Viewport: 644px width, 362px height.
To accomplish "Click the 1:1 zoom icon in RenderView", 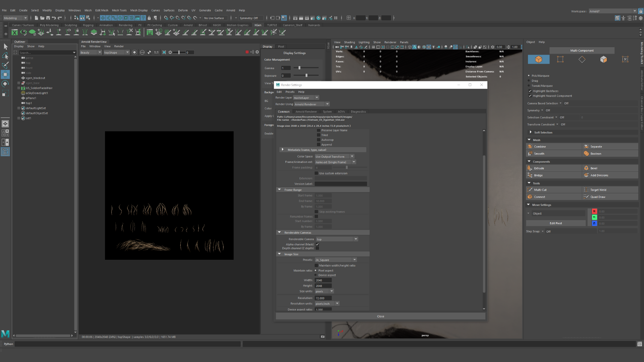I will point(156,52).
